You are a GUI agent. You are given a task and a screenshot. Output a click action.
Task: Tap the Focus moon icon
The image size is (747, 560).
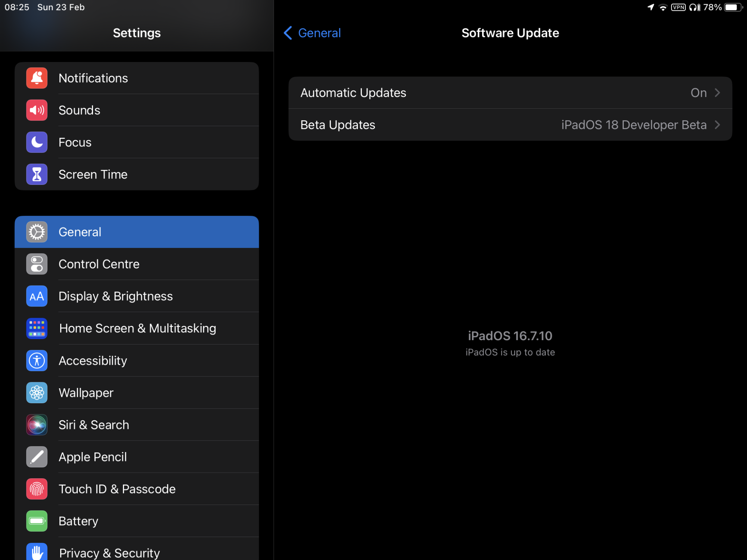point(37,142)
